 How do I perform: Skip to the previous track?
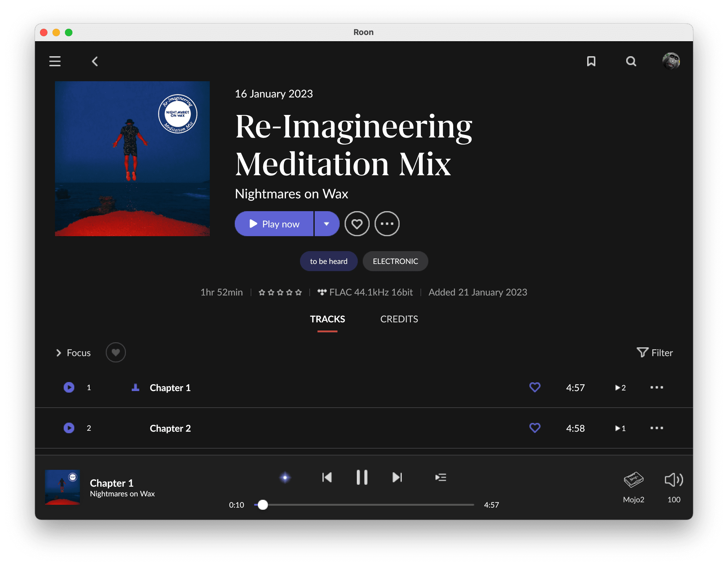click(327, 478)
